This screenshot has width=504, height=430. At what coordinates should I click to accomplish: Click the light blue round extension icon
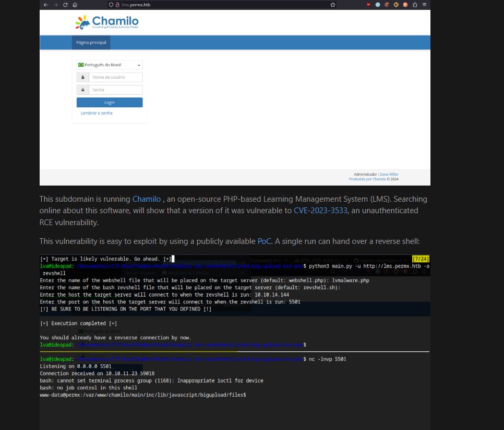point(378,5)
